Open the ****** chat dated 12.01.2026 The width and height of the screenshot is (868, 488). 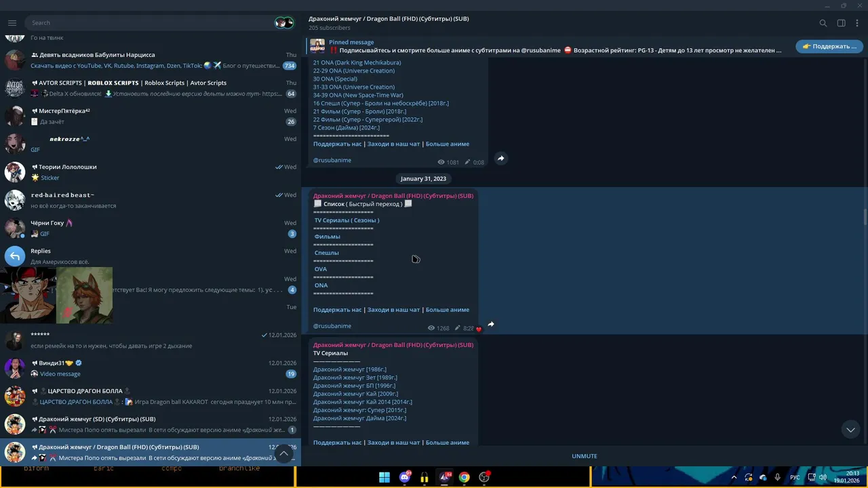tap(151, 340)
